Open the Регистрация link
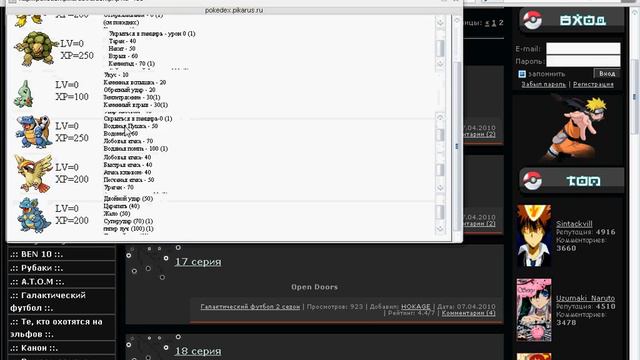Viewport: 640px width, 360px height. (x=593, y=84)
